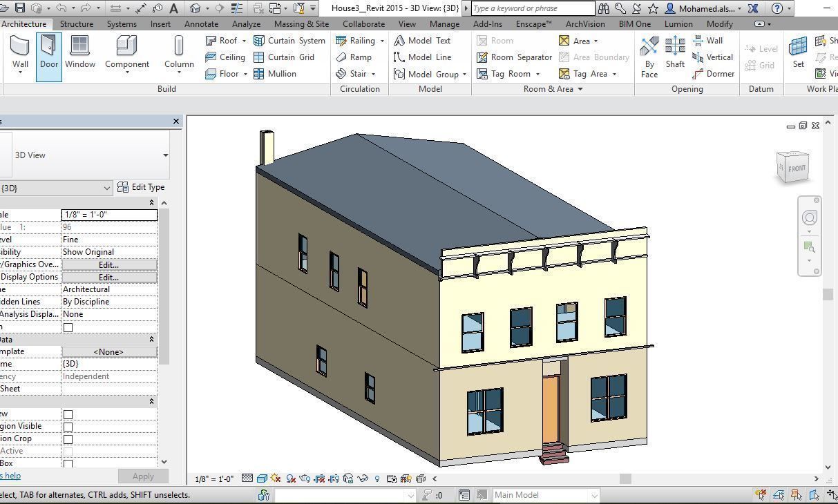Choose the By Face opening tool
Viewport: 838px width, 504px height.
(x=649, y=57)
